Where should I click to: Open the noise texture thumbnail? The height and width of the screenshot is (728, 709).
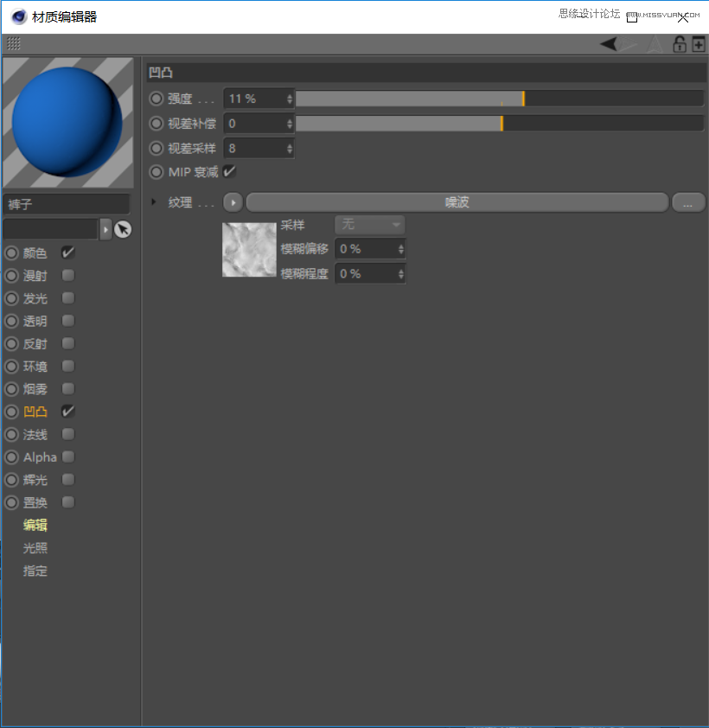pos(249,249)
